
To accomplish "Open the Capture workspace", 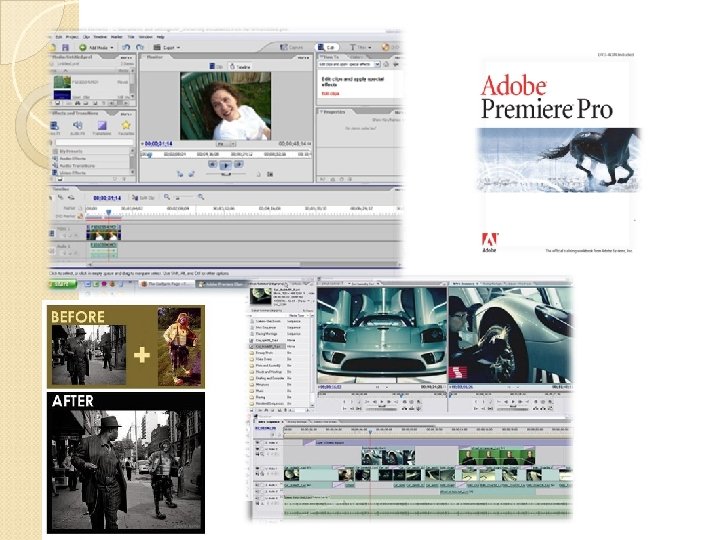I will coord(292,47).
